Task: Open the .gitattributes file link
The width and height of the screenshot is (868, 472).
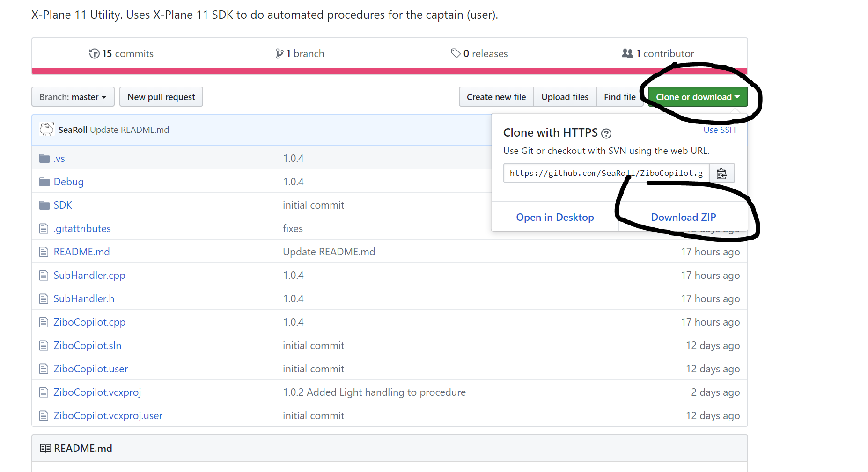Action: (82, 228)
